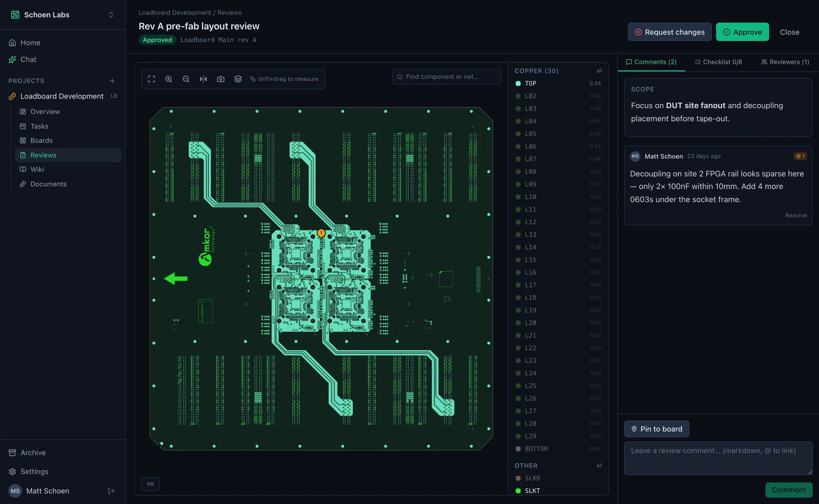819x504 pixels.
Task: Select layer L18 row
Action: tap(558, 297)
